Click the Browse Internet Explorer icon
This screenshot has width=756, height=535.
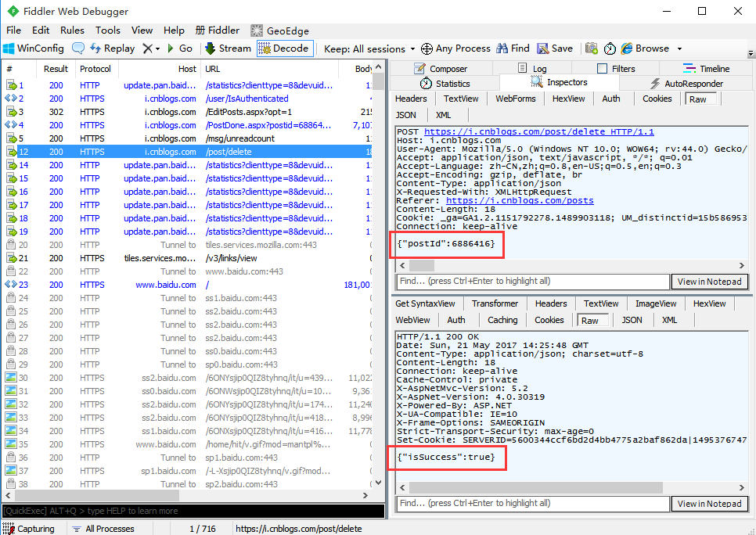click(627, 48)
